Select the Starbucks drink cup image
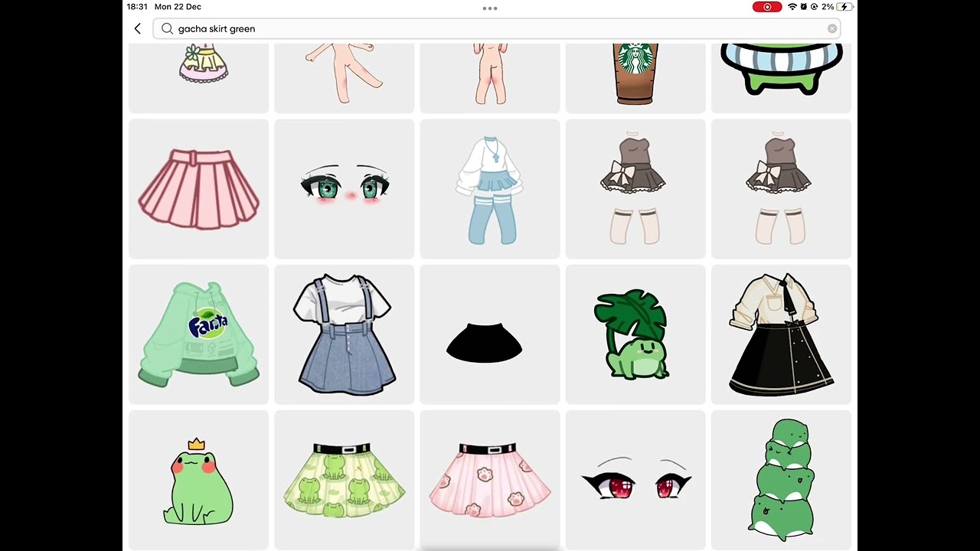The height and width of the screenshot is (551, 980). 635,78
